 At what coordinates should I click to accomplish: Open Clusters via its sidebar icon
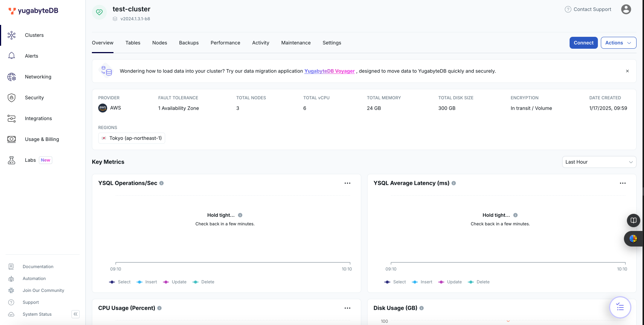pyautogui.click(x=12, y=35)
